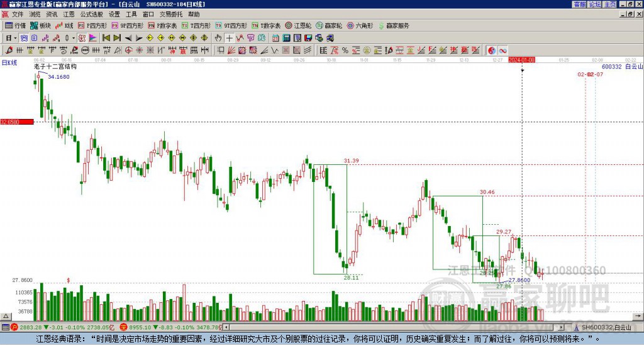Click the floppy disk save icon

coord(308,38)
